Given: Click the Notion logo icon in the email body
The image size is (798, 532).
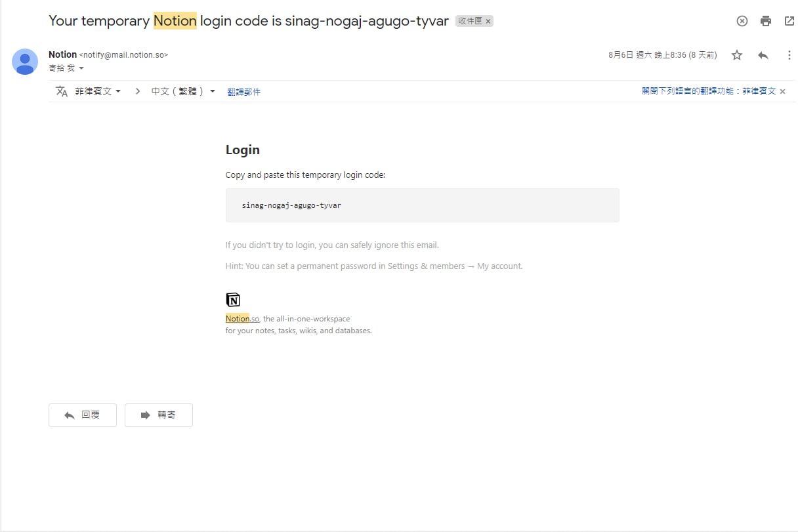Looking at the screenshot, I should point(233,300).
